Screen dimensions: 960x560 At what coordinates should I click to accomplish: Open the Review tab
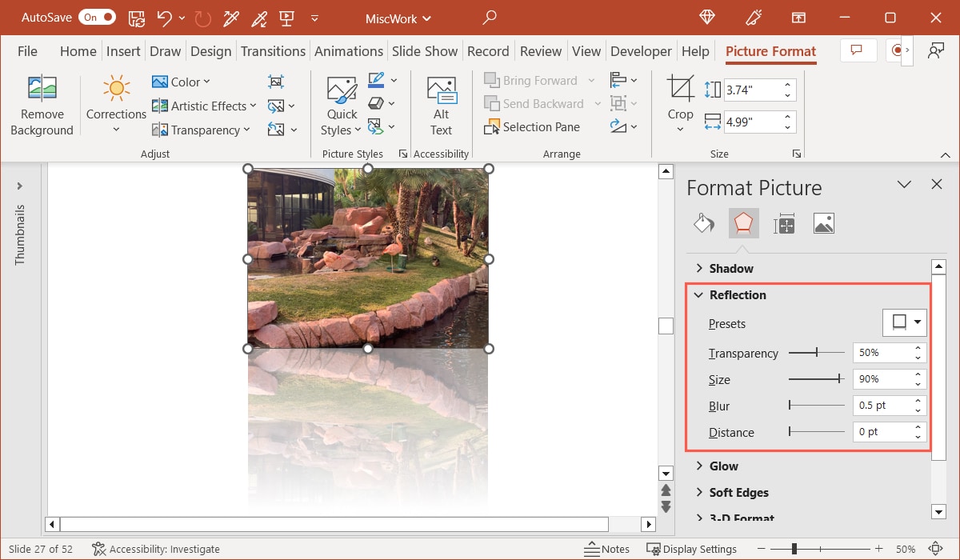click(541, 50)
